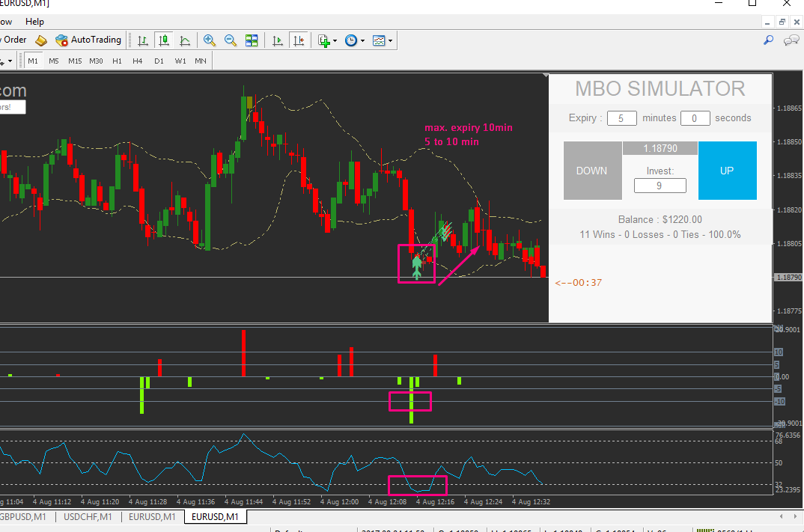Expand the templates dropdown arrow
This screenshot has width=804, height=532.
[390, 41]
